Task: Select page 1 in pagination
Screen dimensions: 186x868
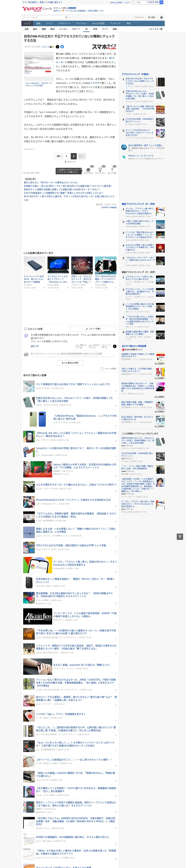Action: (x=66, y=156)
